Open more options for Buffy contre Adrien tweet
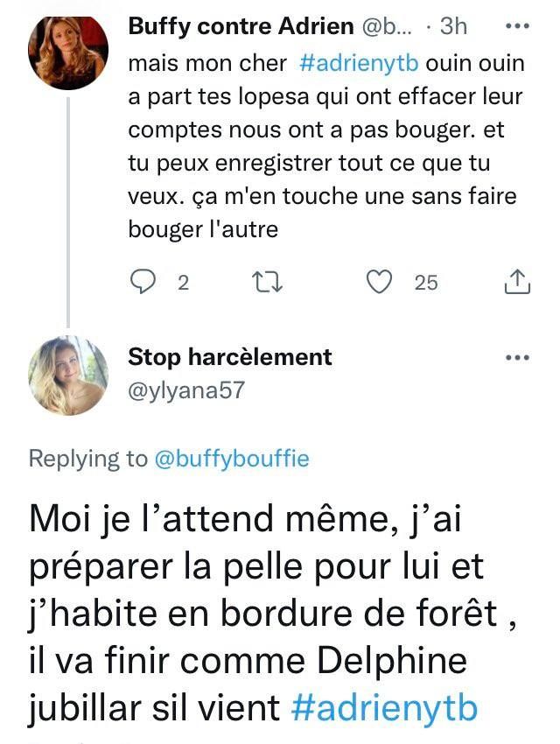560x744 pixels. pos(519,26)
